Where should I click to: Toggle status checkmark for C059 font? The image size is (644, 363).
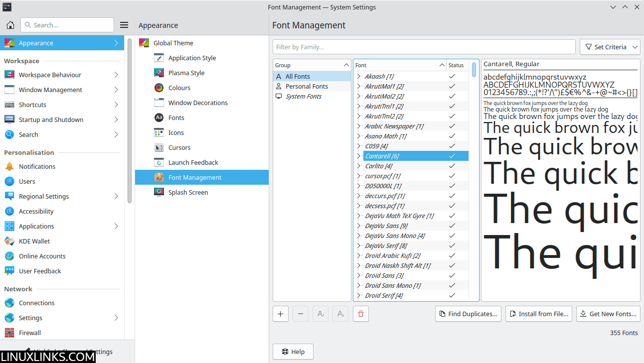[452, 146]
